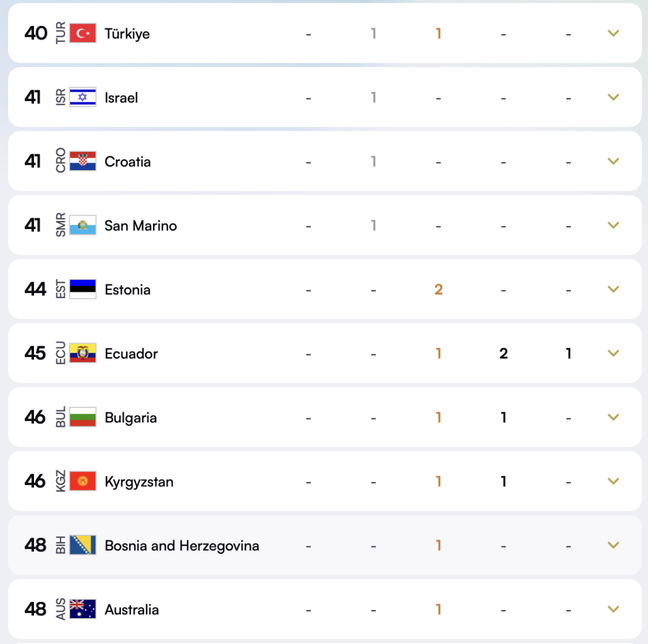Screen dimensions: 648x644
Task: Select the Australia flag icon
Action: click(x=82, y=609)
